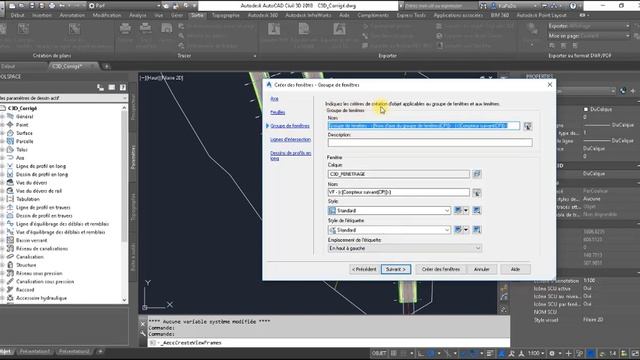Click the Aide button in dialog
This screenshot has width=640, height=360.
coord(515,269)
